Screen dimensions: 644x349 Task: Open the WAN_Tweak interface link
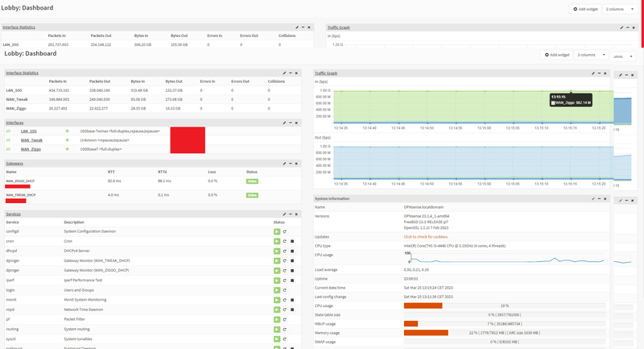click(x=31, y=140)
